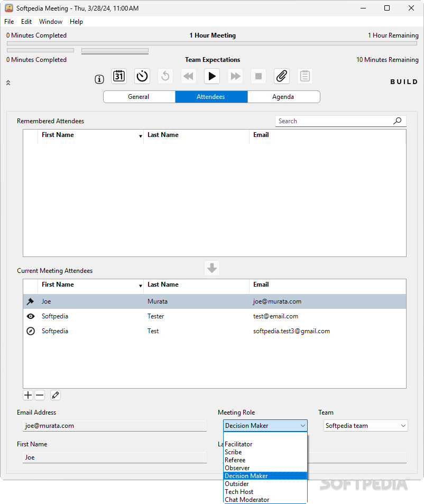Open the File menu
This screenshot has width=424, height=504.
9,22
